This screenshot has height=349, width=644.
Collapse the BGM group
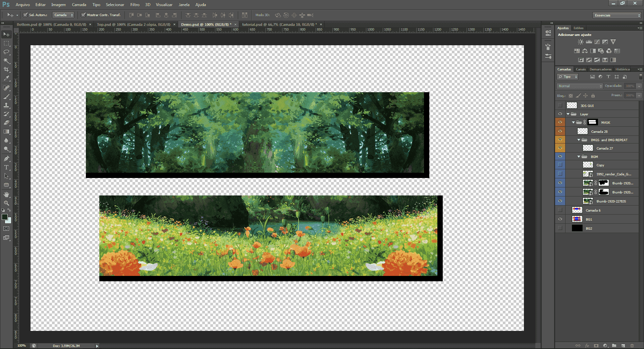pyautogui.click(x=579, y=157)
